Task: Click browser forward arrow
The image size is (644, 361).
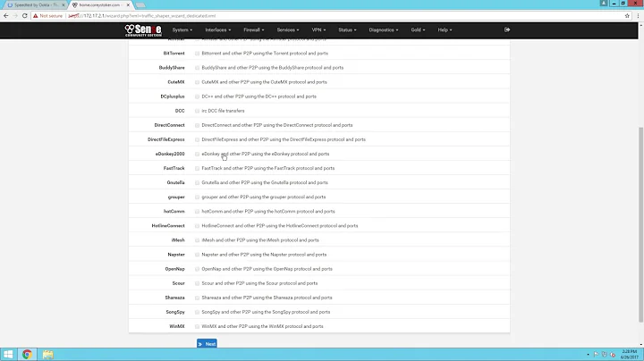Action: (x=15, y=15)
